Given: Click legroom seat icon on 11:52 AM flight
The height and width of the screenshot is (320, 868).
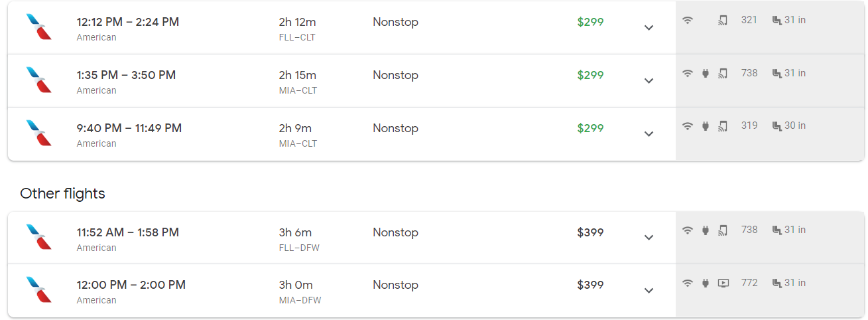Looking at the screenshot, I should [x=776, y=230].
